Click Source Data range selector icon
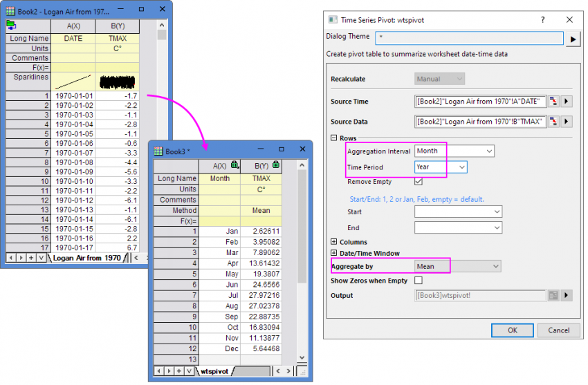This screenshot has width=588, height=385. tap(554, 122)
